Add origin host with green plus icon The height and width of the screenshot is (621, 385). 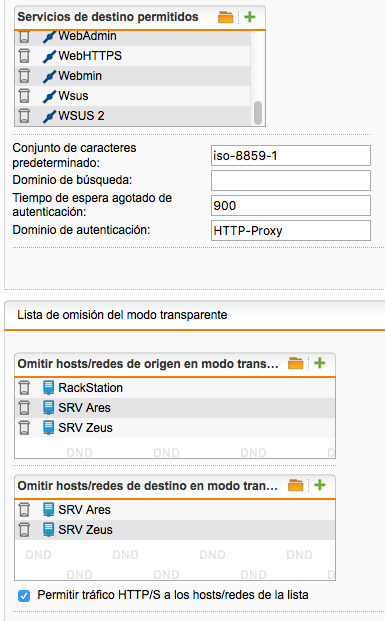(320, 363)
